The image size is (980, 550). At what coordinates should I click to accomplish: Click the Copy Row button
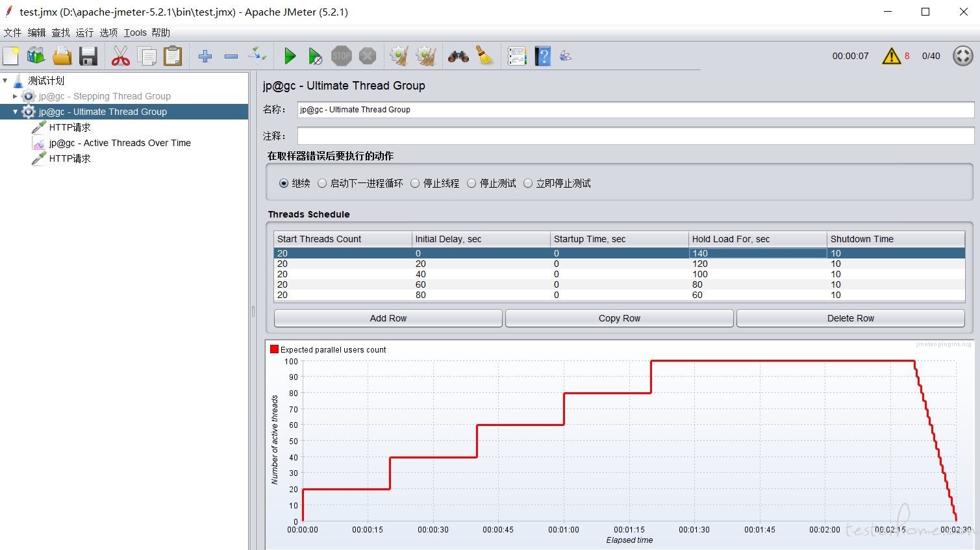tap(620, 318)
